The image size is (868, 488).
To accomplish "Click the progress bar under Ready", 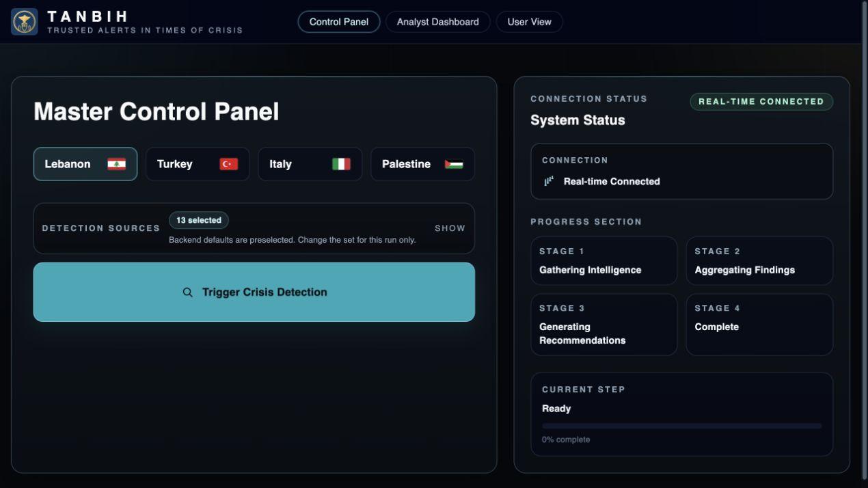I will tap(682, 426).
